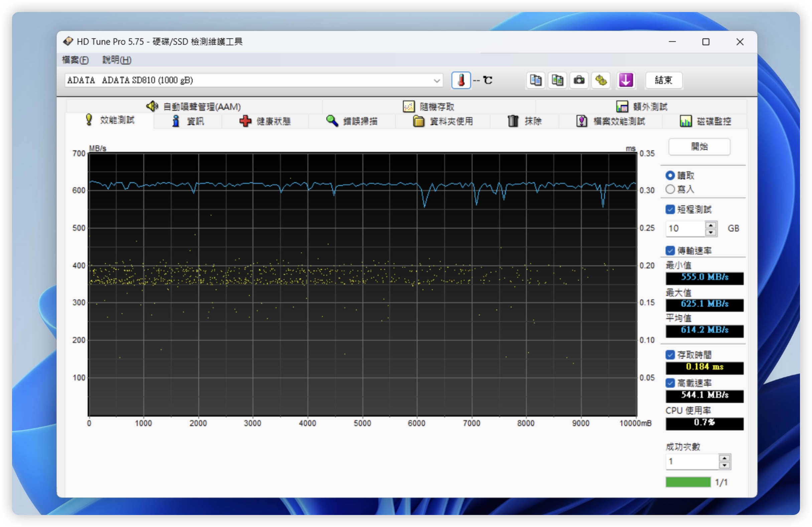Switch to the 檔案效能測試 tab

pos(611,121)
